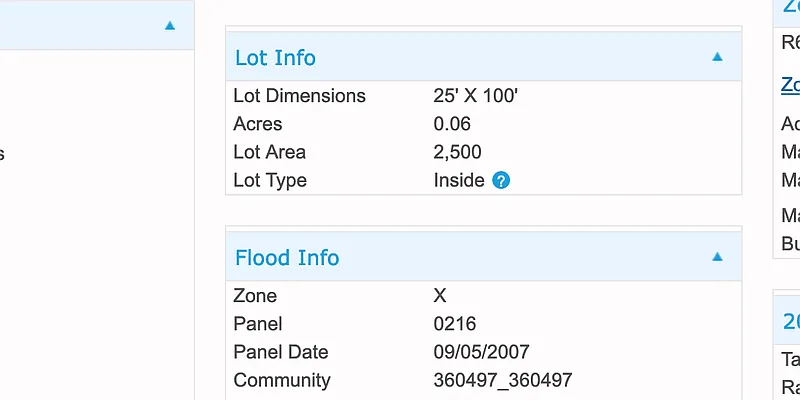Click the Acres value 0.06

tap(452, 124)
